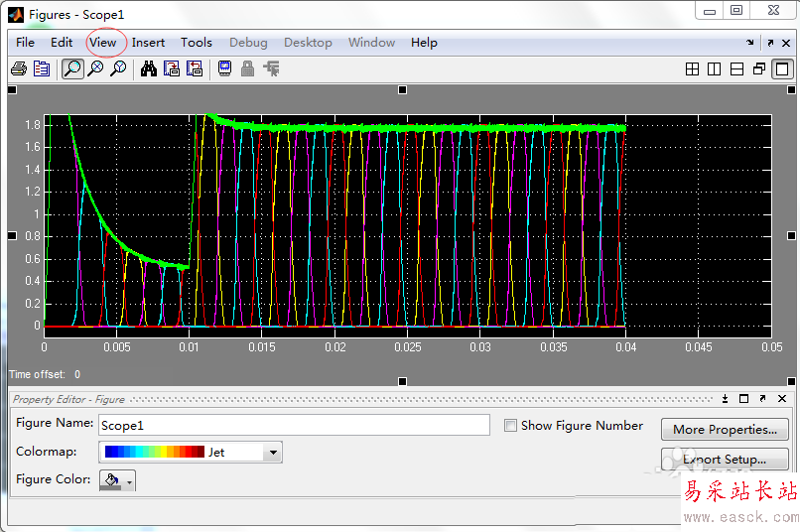This screenshot has height=532, width=800.
Task: Maximize figure layout icon
Action: pos(782,68)
